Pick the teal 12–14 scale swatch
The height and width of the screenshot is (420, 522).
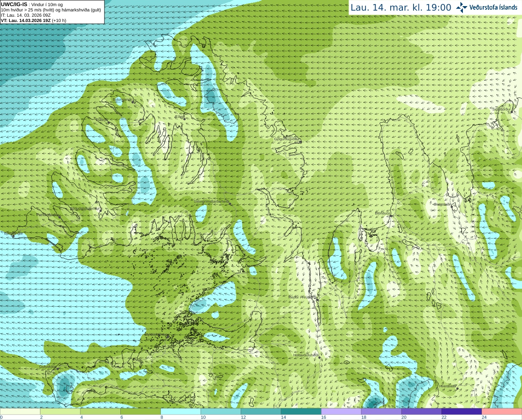261,411
